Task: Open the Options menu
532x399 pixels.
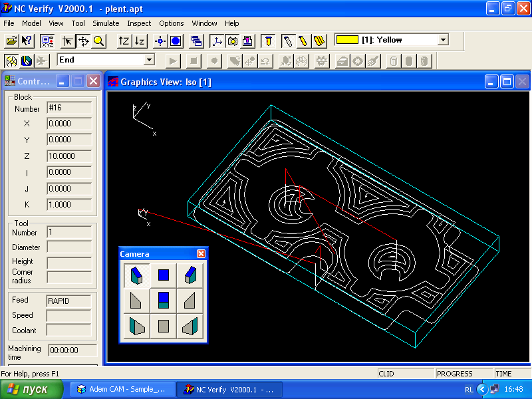Action: pyautogui.click(x=172, y=23)
